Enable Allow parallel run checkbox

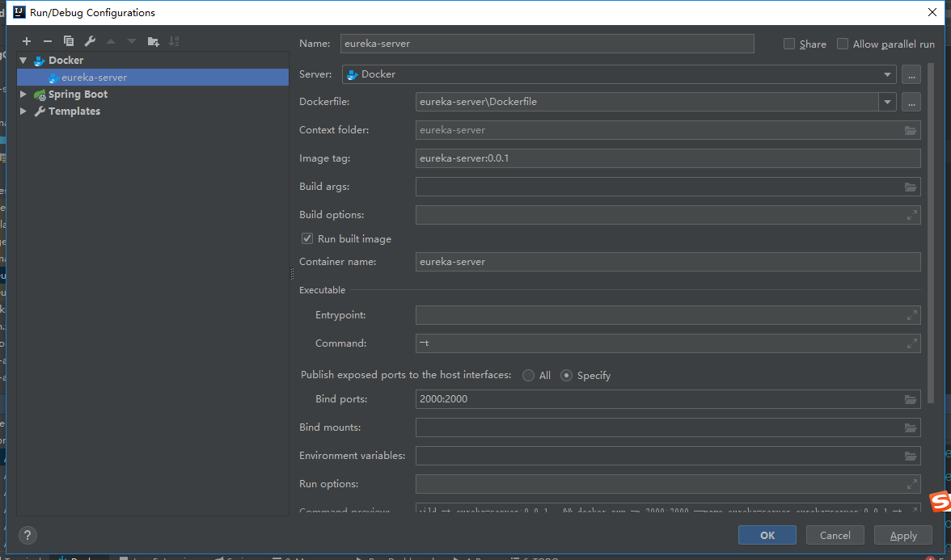[x=843, y=44]
